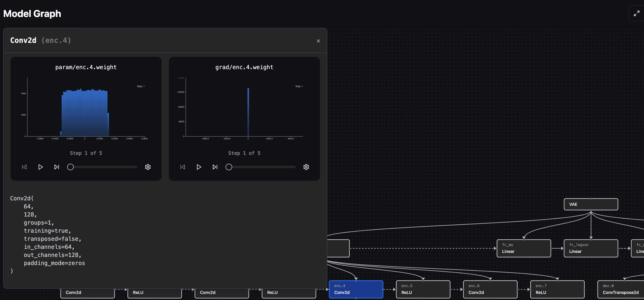The height and width of the screenshot is (300, 644).
Task: Play the grad/enc.4.weight step animation
Action: [199, 167]
